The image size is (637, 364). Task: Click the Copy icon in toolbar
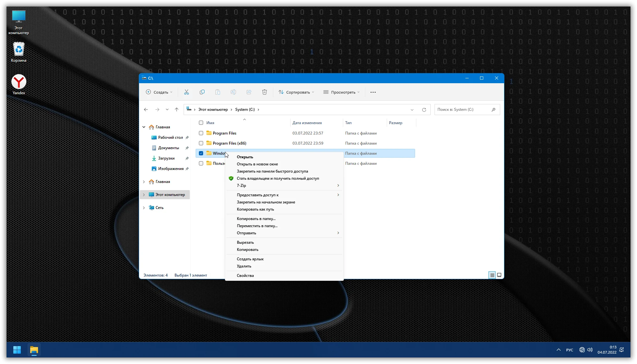click(202, 92)
